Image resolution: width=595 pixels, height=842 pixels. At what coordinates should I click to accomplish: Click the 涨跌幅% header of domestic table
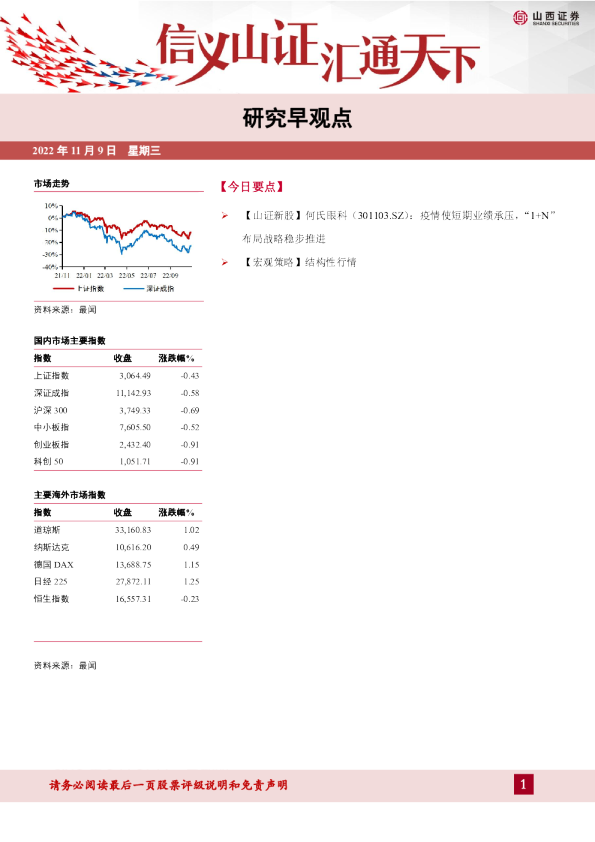point(176,358)
